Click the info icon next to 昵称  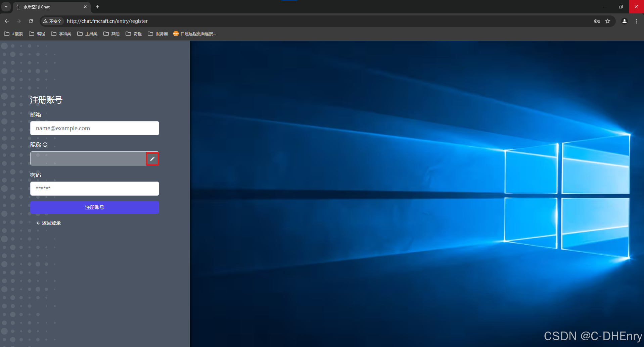[45, 145]
